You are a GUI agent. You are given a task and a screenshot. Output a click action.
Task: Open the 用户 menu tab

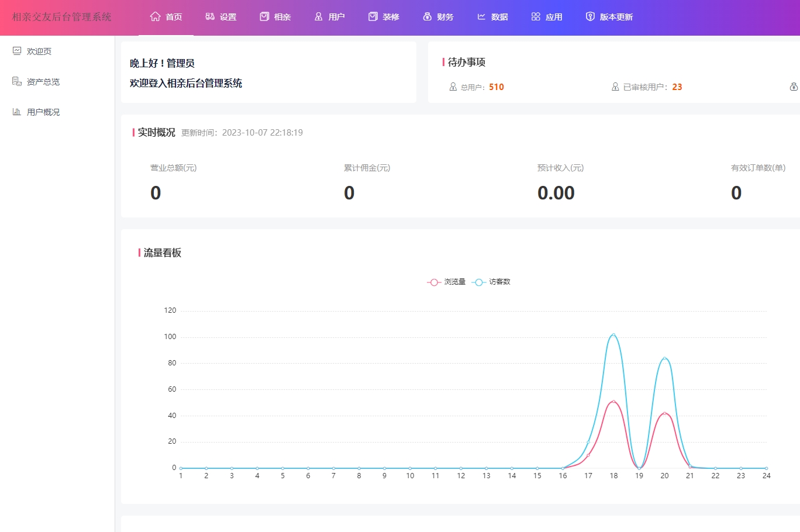tap(330, 17)
